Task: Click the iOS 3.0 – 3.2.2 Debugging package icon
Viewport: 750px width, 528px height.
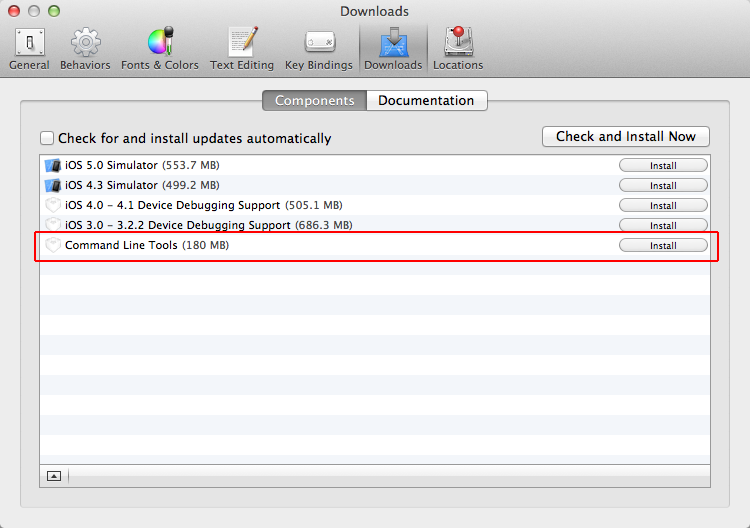Action: point(53,224)
